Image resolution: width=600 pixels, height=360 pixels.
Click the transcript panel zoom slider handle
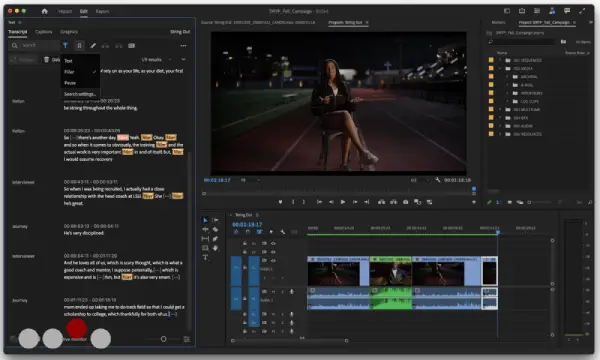click(x=163, y=339)
